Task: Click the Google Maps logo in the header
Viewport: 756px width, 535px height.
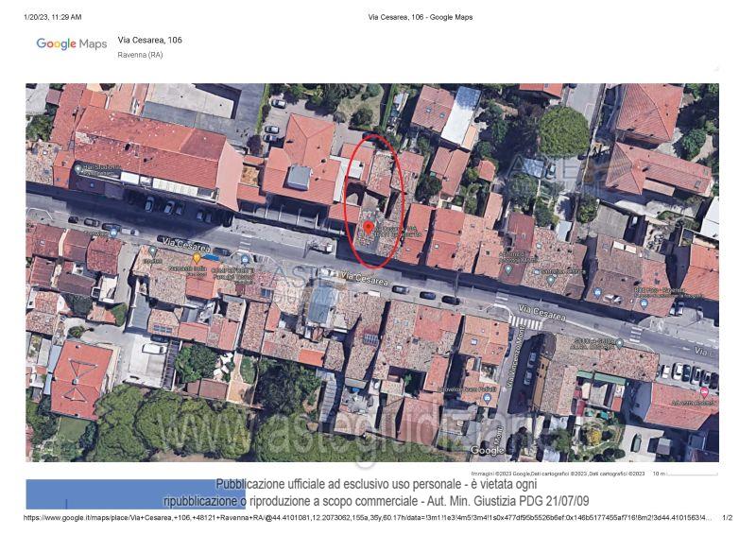Action: 72,43
